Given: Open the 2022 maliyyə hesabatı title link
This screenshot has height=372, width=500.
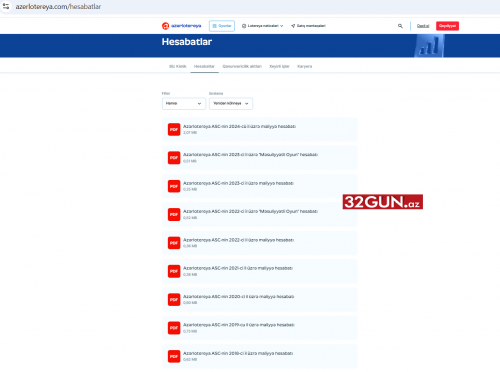Looking at the screenshot, I should (238, 240).
